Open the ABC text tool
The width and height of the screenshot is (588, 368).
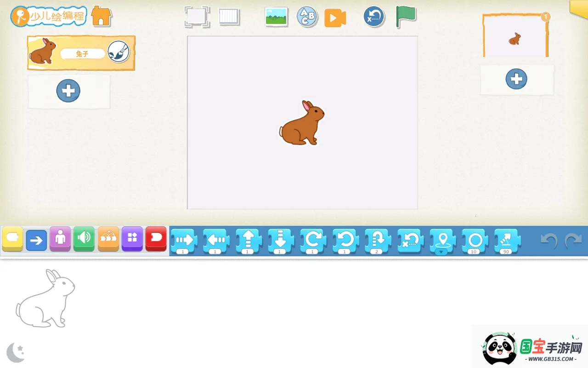[x=307, y=17]
